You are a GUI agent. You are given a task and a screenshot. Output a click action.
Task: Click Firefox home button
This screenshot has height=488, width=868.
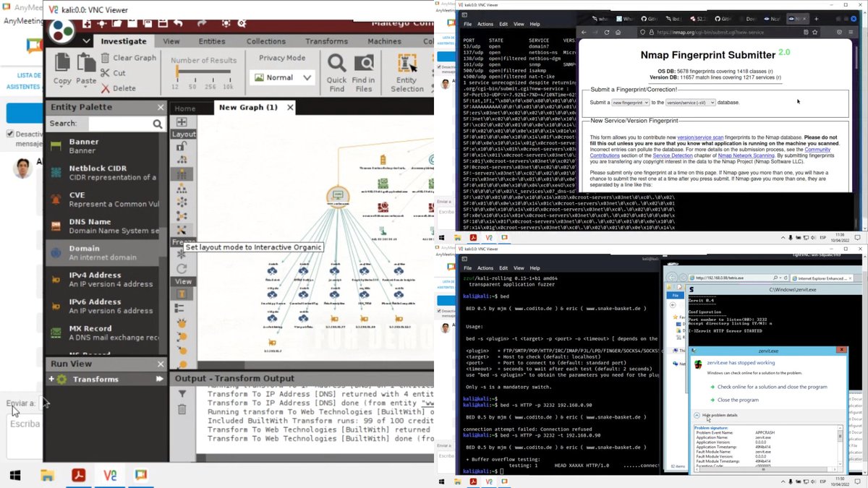[618, 33]
